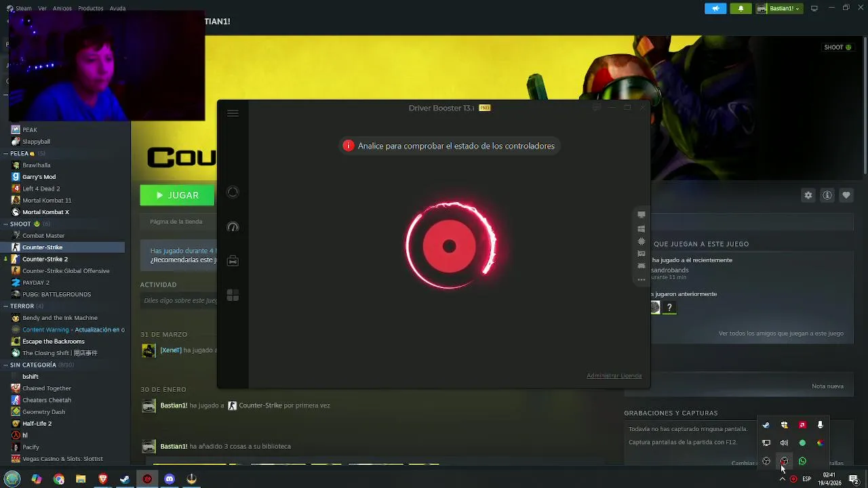This screenshot has height=488, width=868.
Task: Open Driver Booster hamburger menu
Action: pos(233,113)
